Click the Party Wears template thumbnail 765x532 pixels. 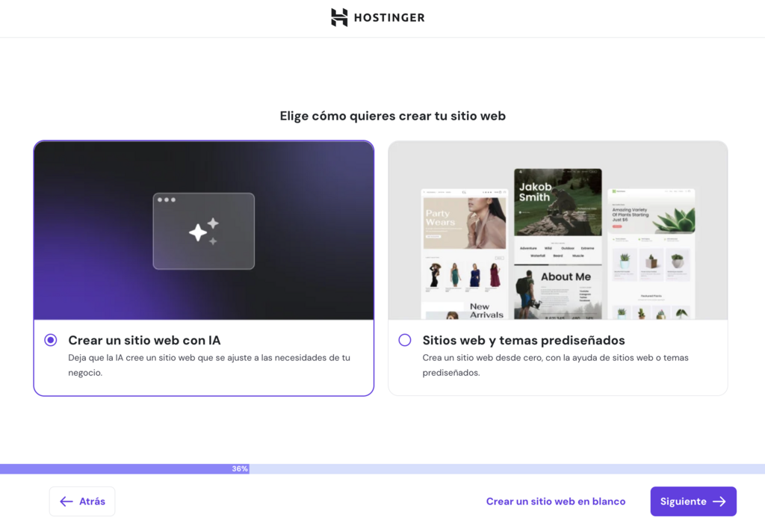click(463, 224)
